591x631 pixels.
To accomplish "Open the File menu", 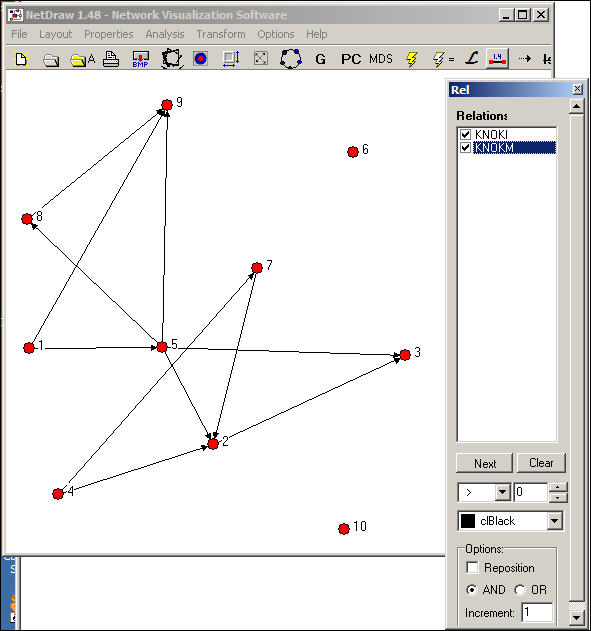I will click(19, 34).
